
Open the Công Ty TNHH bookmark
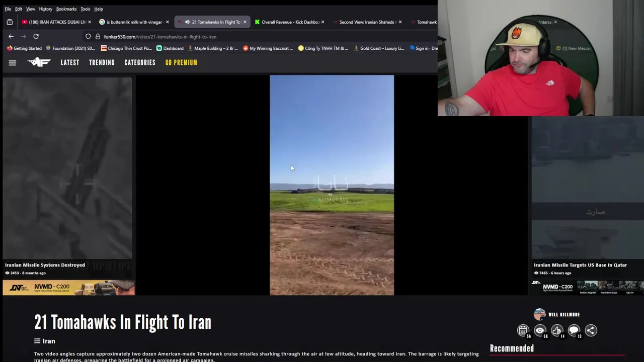tap(323, 48)
